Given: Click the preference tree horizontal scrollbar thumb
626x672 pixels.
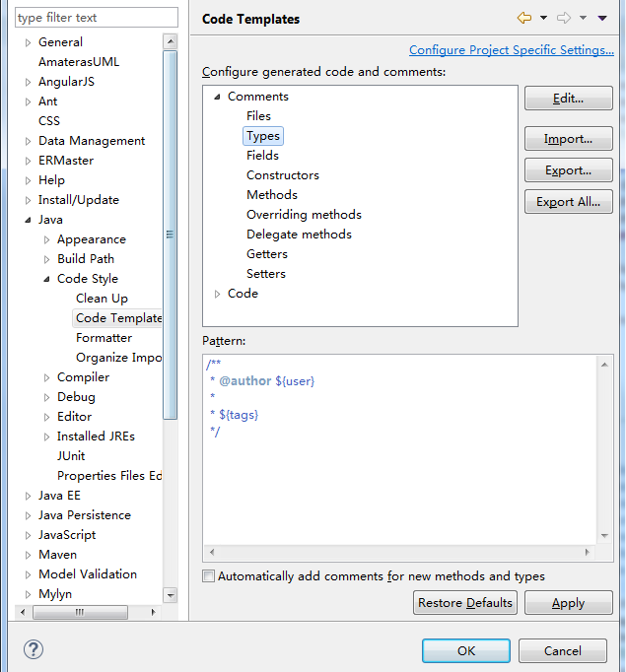Looking at the screenshot, I should point(80,612).
